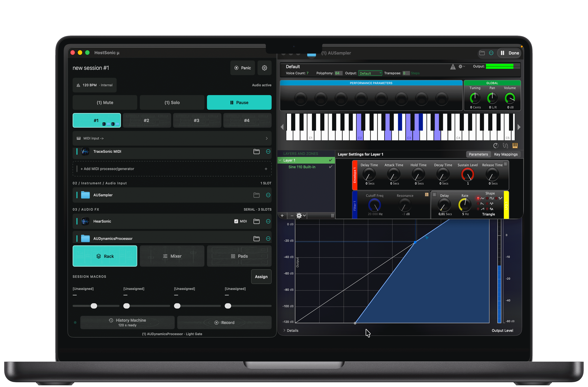Click the first Unassigned macro slider handle

tap(94, 306)
